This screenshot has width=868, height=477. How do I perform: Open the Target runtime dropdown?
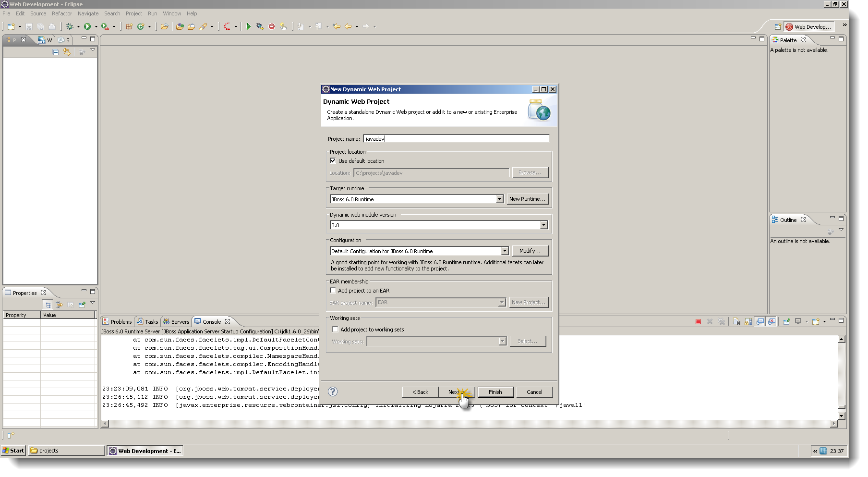tap(499, 199)
